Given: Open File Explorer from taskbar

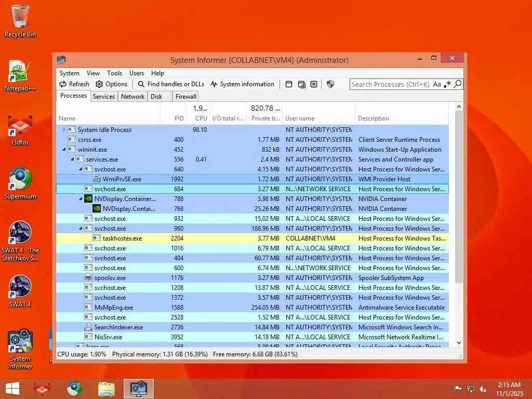Looking at the screenshot, I should (106, 389).
